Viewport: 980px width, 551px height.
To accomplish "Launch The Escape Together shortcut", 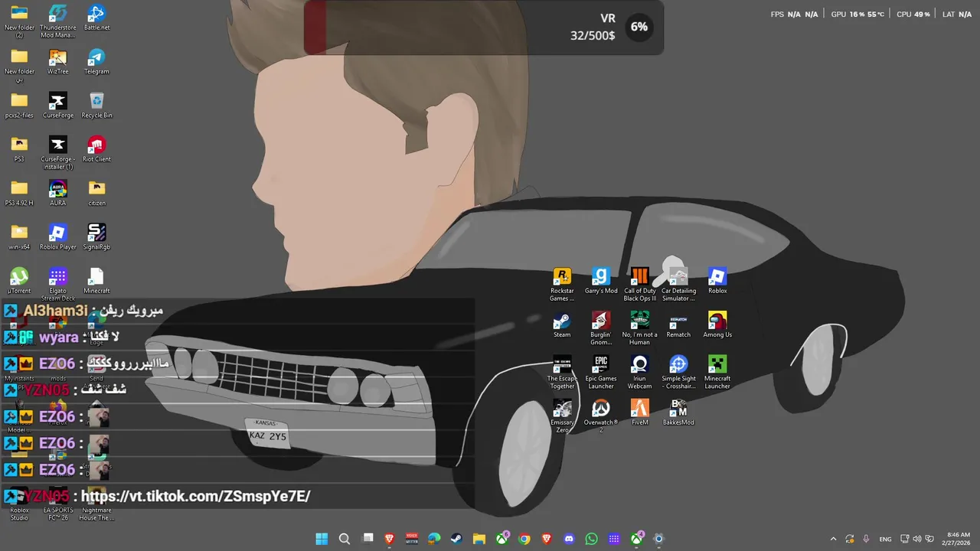I will (562, 371).
